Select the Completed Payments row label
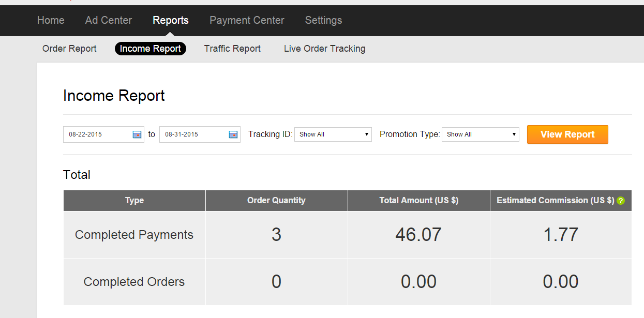 pos(134,235)
